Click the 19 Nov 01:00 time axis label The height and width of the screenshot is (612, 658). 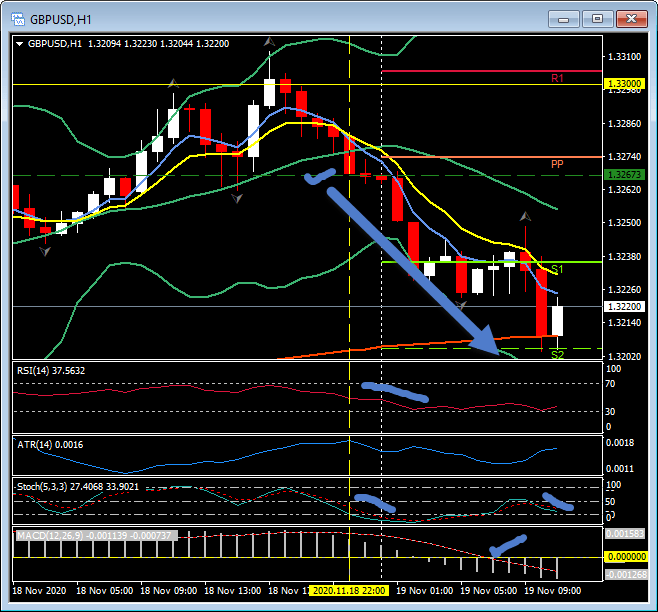click(424, 591)
